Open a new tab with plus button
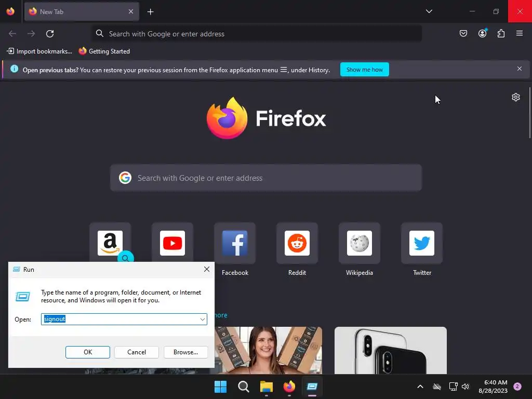532x399 pixels. [150, 12]
